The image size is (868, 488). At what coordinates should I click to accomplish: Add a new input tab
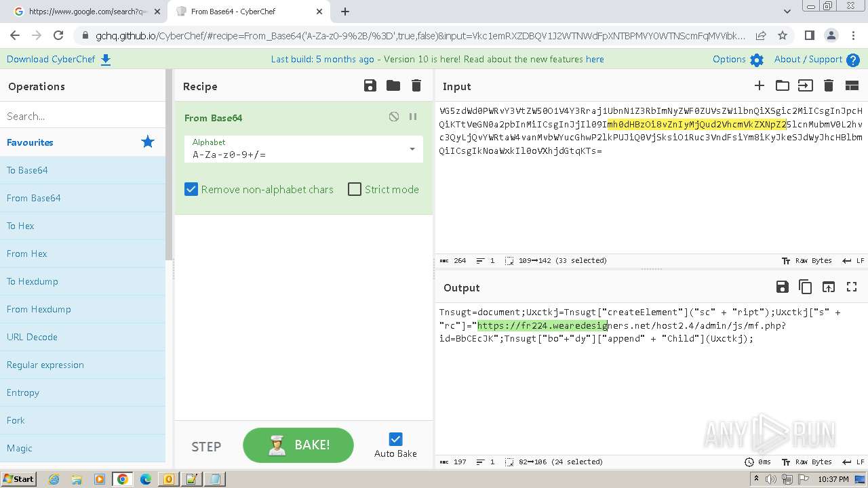click(x=759, y=85)
